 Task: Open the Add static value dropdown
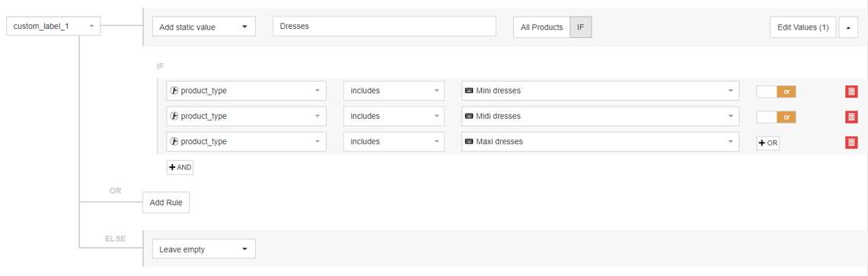click(204, 27)
